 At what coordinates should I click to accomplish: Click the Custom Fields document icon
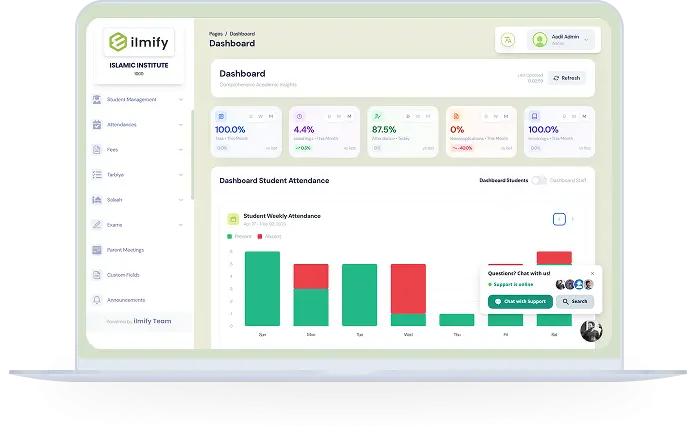click(96, 275)
